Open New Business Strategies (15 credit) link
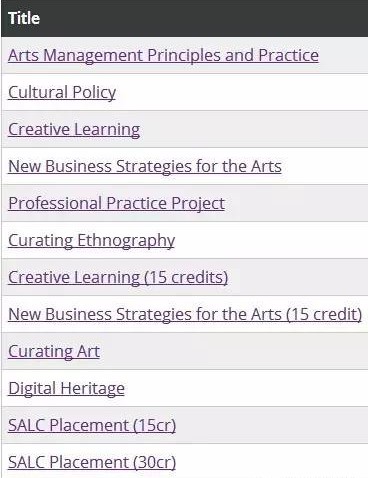This screenshot has height=478, width=368. pyautogui.click(x=185, y=314)
